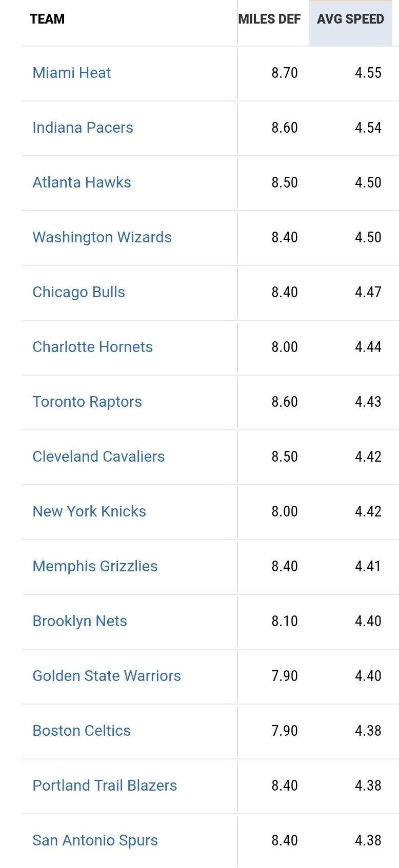Image resolution: width=399 pixels, height=868 pixels.
Task: Open the Charlotte Hornets team link
Action: 93,347
